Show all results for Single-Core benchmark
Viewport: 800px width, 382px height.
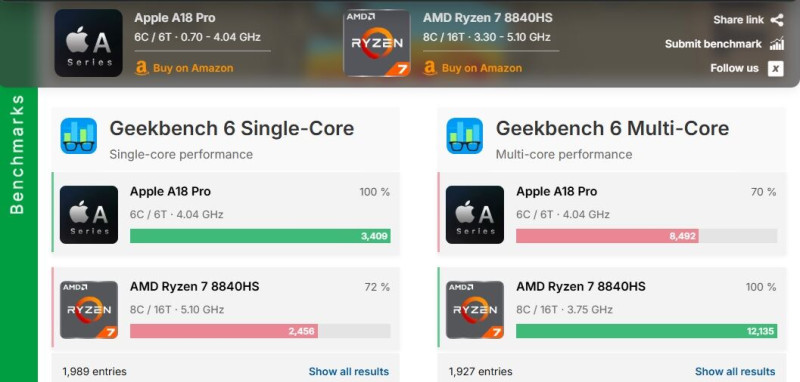(x=348, y=371)
